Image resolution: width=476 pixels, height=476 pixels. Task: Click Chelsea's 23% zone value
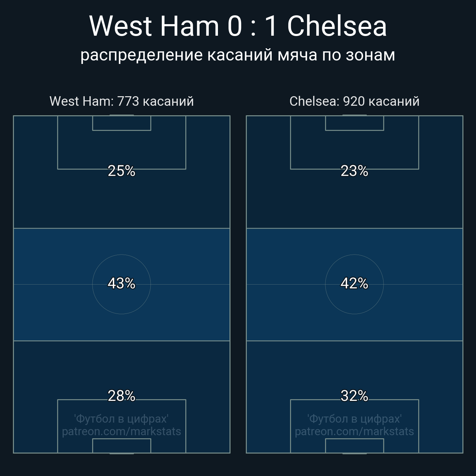pos(354,171)
